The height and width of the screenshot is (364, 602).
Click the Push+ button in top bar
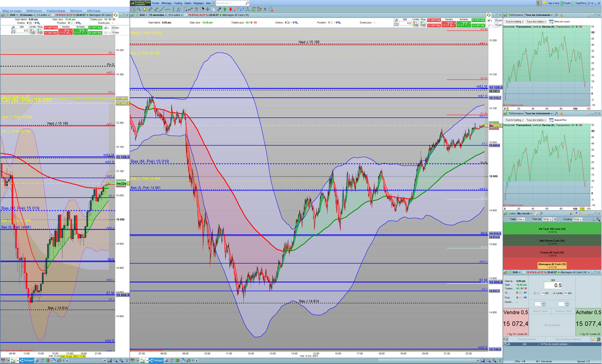tap(566, 3)
